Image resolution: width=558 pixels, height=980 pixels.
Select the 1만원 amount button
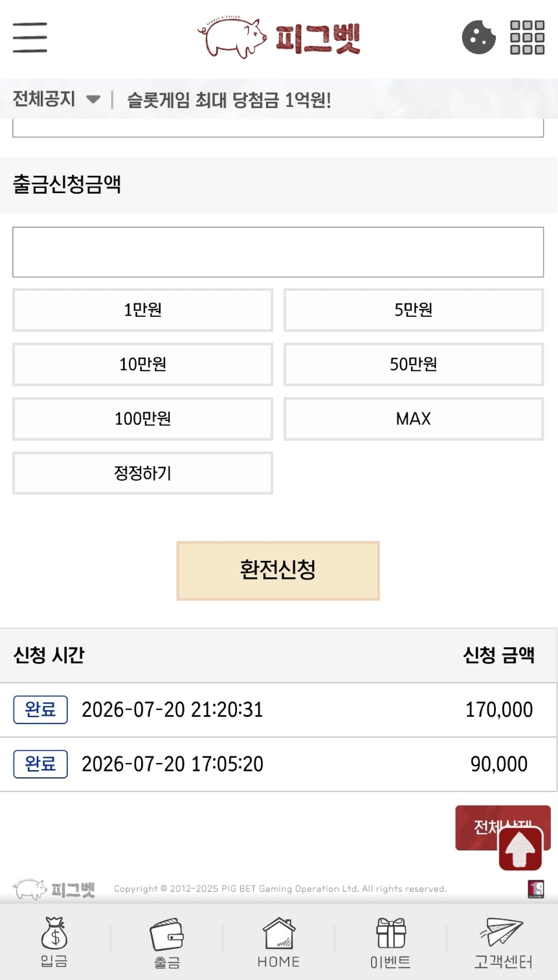point(142,310)
